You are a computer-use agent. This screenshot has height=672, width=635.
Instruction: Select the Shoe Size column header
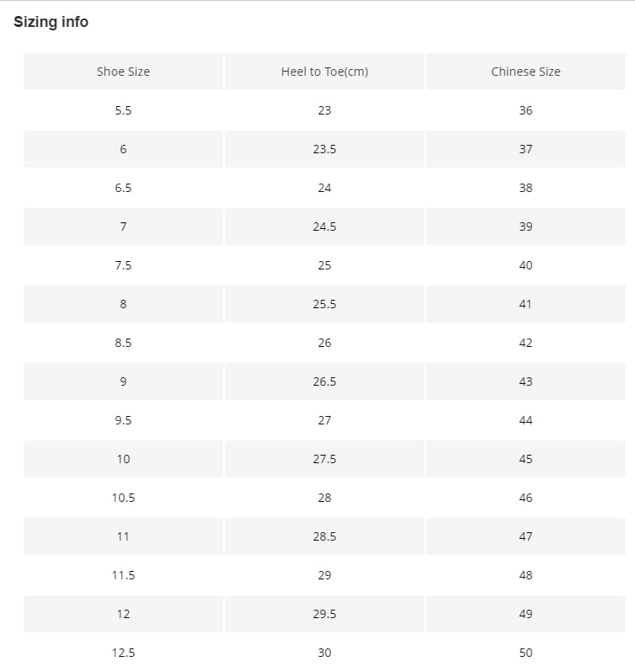point(124,72)
